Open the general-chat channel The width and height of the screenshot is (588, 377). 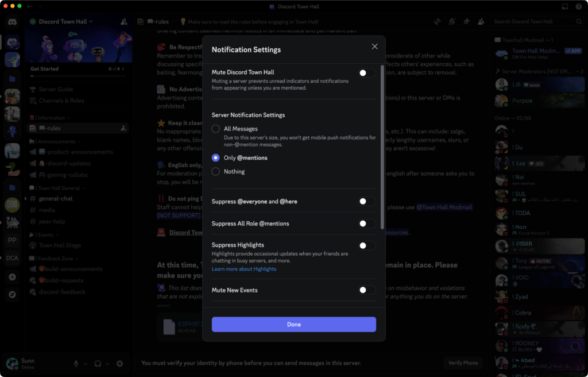coord(78,199)
